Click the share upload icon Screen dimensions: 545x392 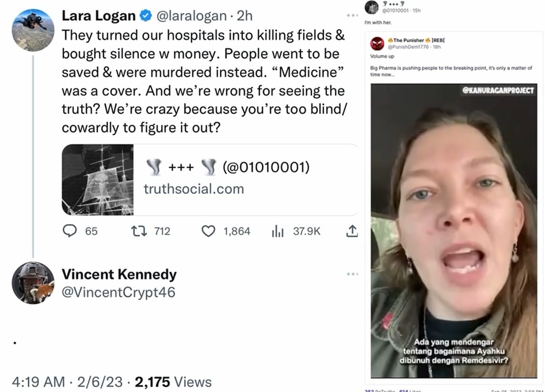pos(351,231)
